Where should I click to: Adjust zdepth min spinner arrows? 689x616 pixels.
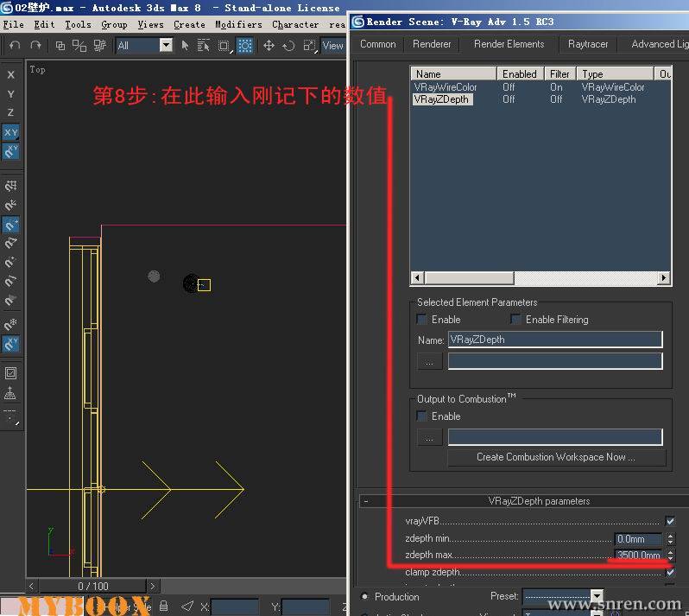point(670,538)
